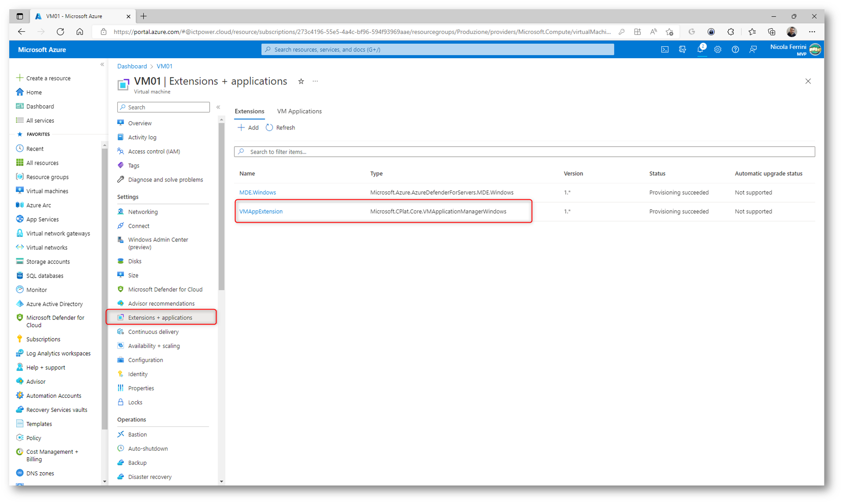This screenshot has height=504, width=843.
Task: Focus the Search to filter items field
Action: (x=524, y=152)
